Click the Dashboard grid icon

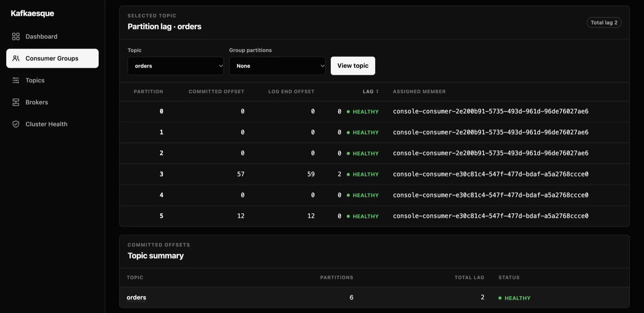pyautogui.click(x=16, y=36)
